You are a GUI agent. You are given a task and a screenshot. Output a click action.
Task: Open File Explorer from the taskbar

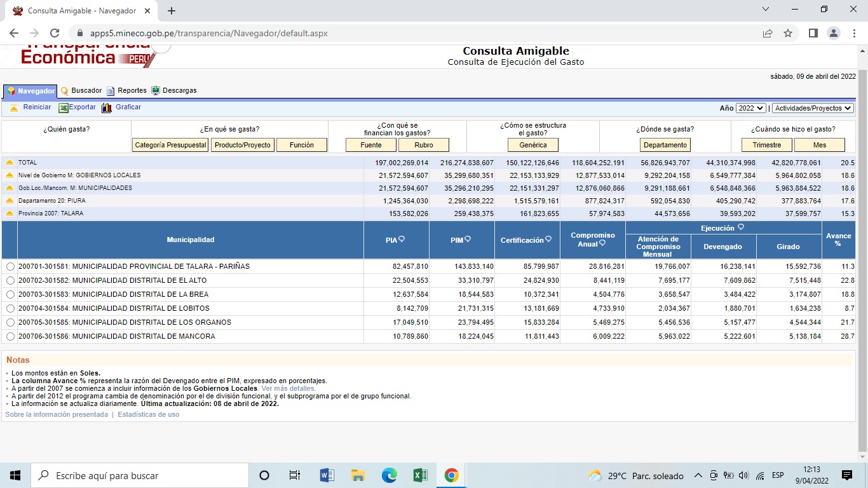(x=358, y=475)
